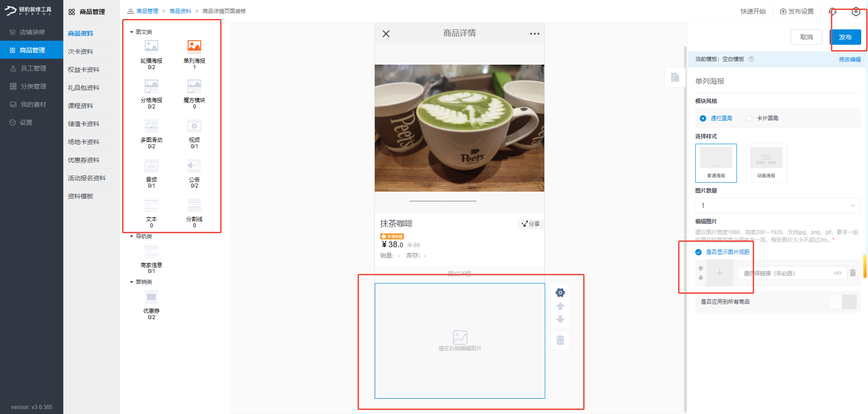868x414 pixels.
Task: Select the 卡片圆角 radio option
Action: [749, 118]
